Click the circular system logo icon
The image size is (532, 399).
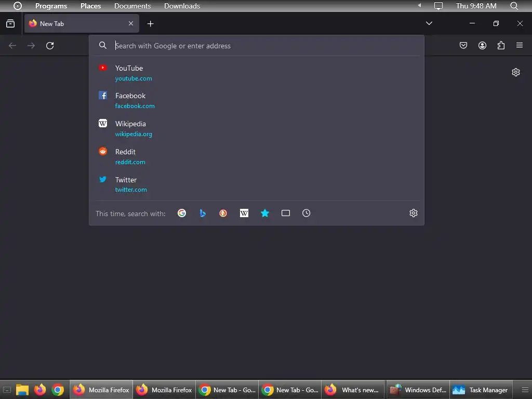18,6
